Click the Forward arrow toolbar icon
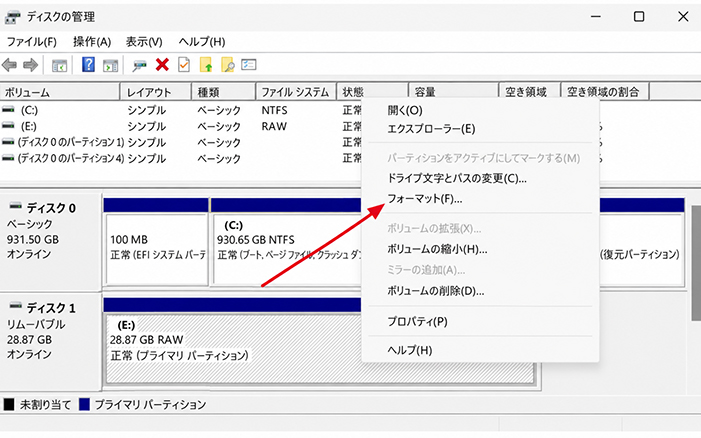The height and width of the screenshot is (438, 701). pos(30,65)
